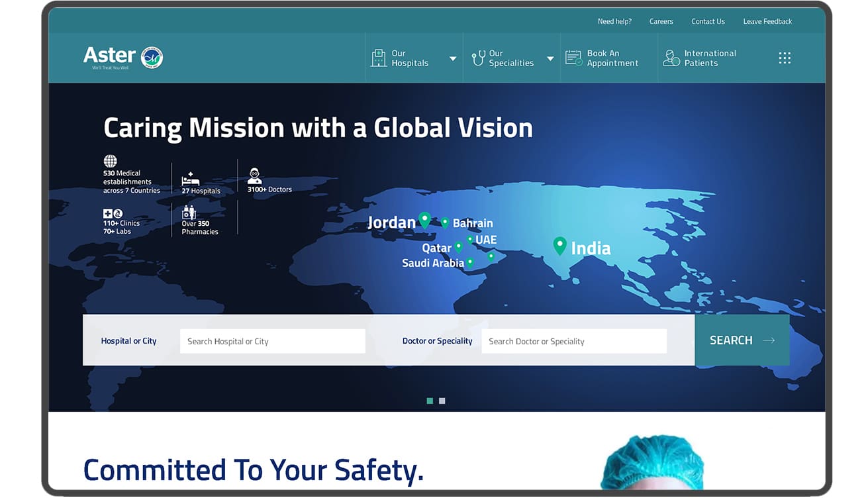The image size is (868, 498).
Task: Open the Contact Us link
Action: (x=708, y=21)
